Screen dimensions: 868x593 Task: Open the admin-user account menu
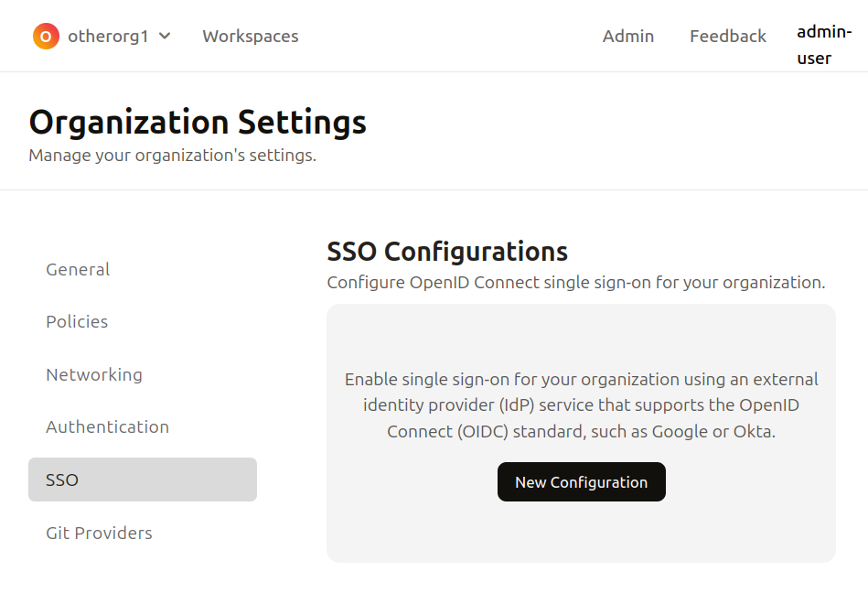click(823, 45)
